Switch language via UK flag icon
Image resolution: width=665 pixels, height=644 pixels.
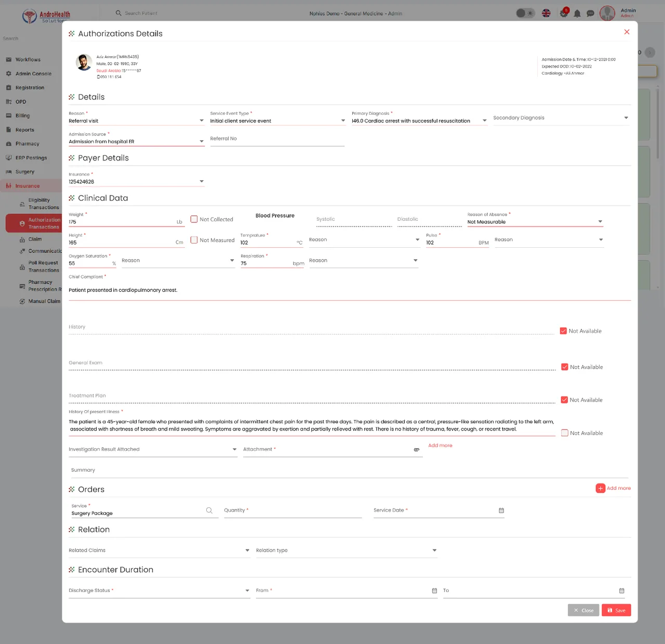pos(546,13)
